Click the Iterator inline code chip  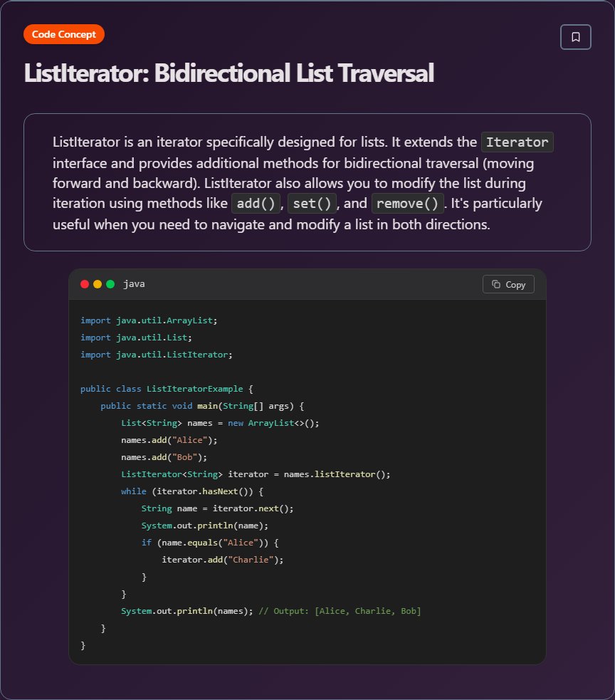pyautogui.click(x=517, y=142)
